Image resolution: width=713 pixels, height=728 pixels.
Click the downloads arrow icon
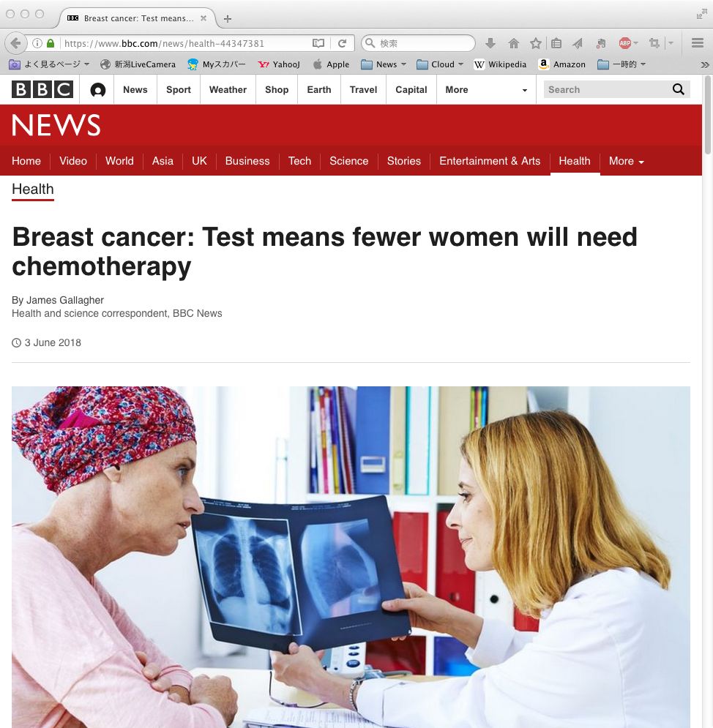tap(490, 43)
